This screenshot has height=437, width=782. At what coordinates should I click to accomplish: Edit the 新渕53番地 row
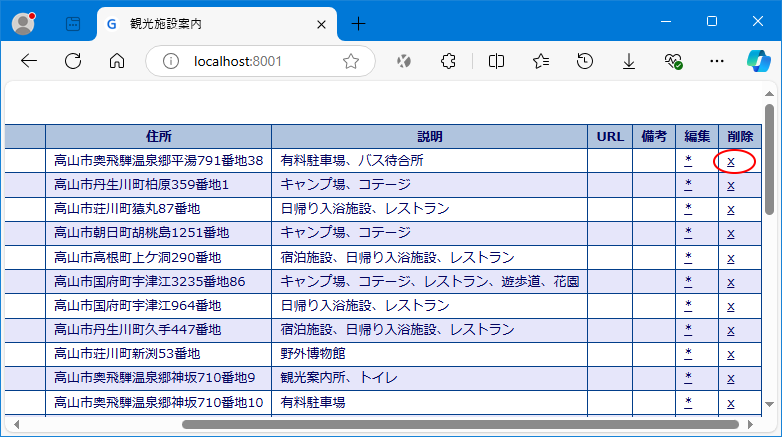[x=688, y=354]
